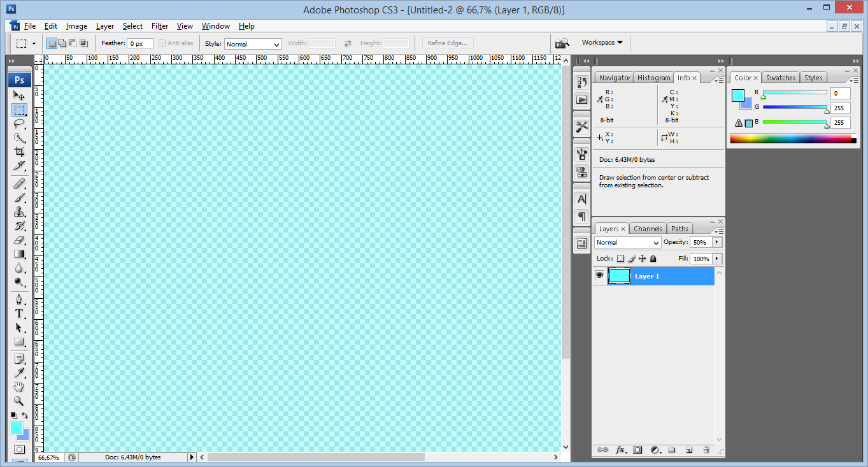Select the Zoom tool

[x=19, y=401]
